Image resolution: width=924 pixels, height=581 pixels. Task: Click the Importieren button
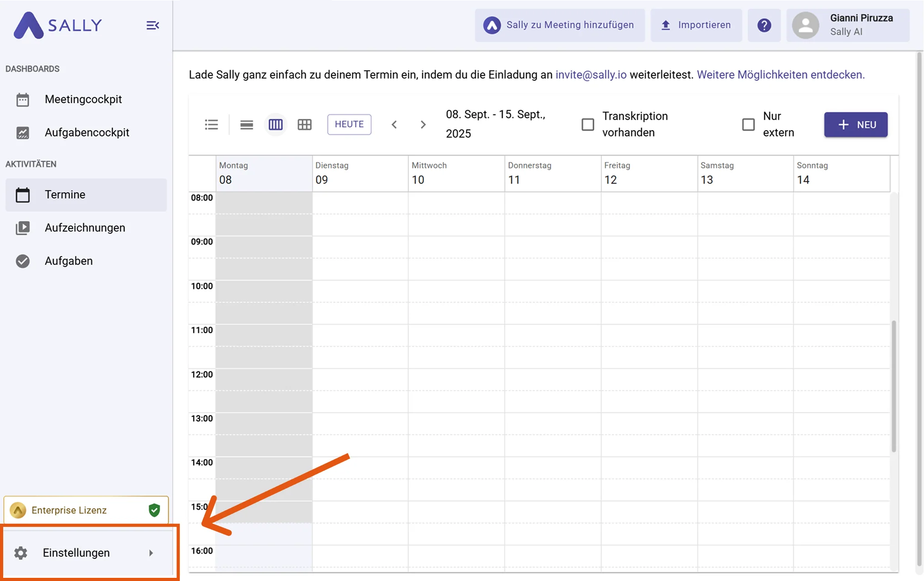(696, 25)
